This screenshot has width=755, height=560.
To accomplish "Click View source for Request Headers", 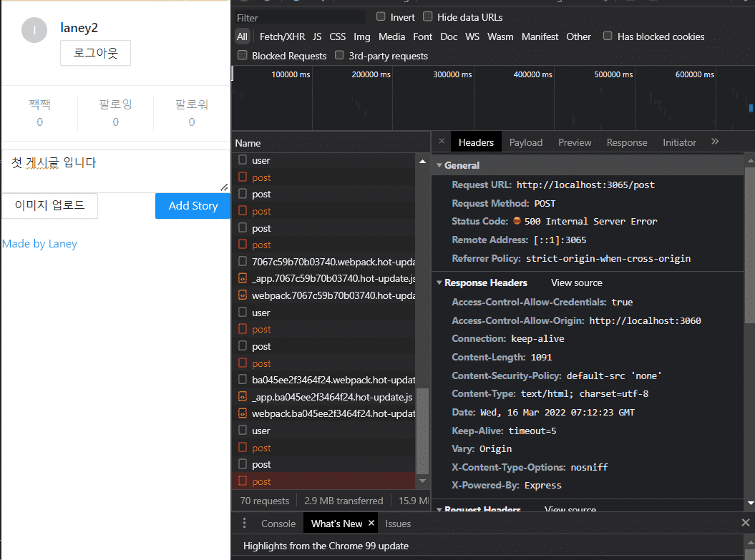I will (x=570, y=509).
